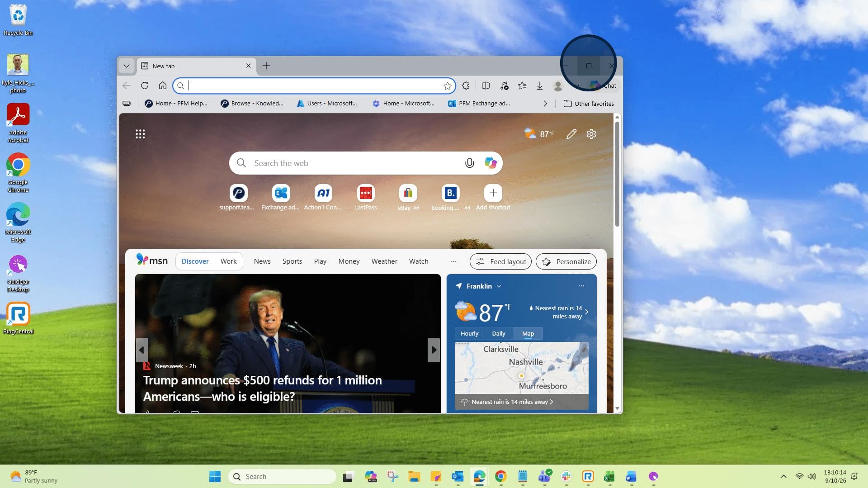868x488 pixels.
Task: Open the Money feed menu
Action: (349, 261)
